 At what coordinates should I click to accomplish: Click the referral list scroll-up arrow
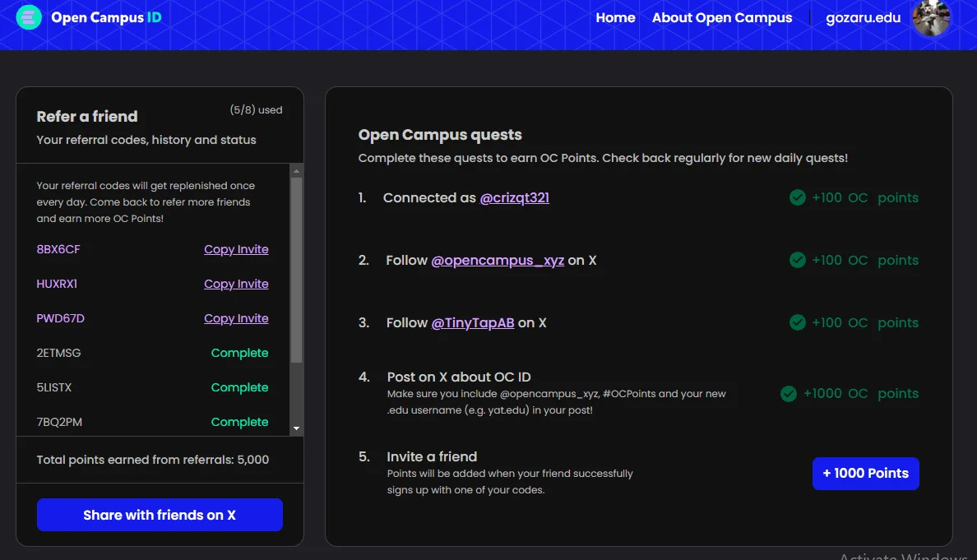297,171
